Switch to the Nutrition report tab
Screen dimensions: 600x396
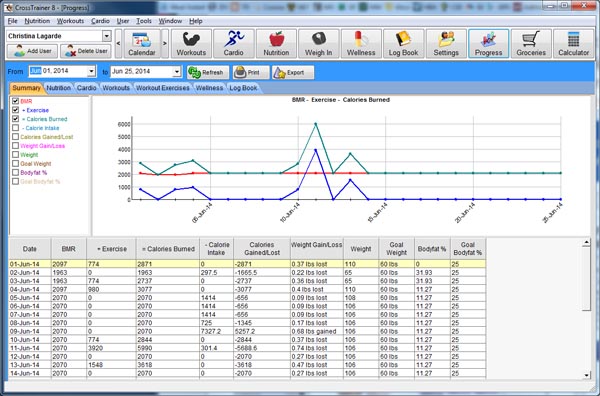coord(59,88)
